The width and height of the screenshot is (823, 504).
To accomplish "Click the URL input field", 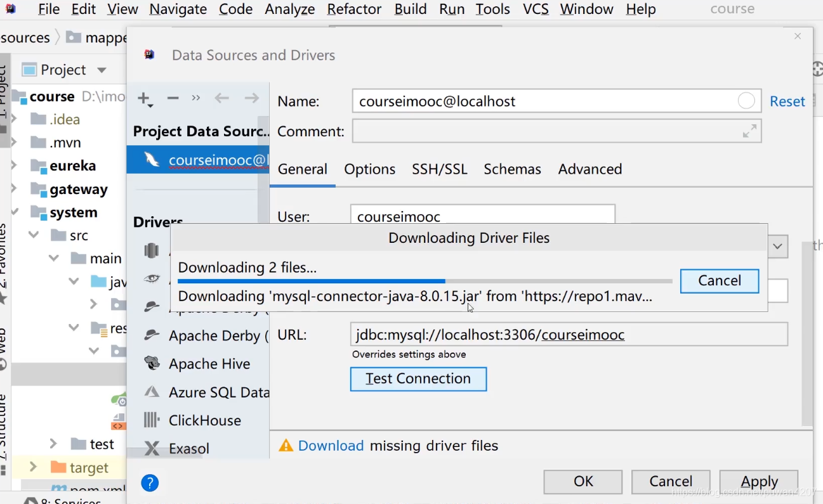I will (569, 334).
